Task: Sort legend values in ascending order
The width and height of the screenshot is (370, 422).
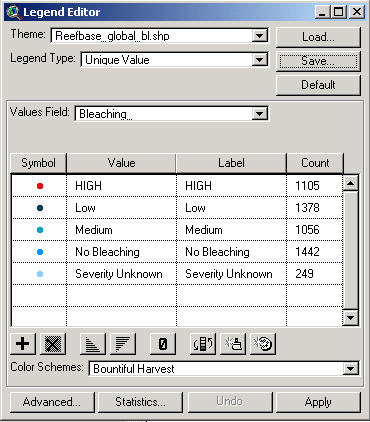Action: [x=93, y=344]
